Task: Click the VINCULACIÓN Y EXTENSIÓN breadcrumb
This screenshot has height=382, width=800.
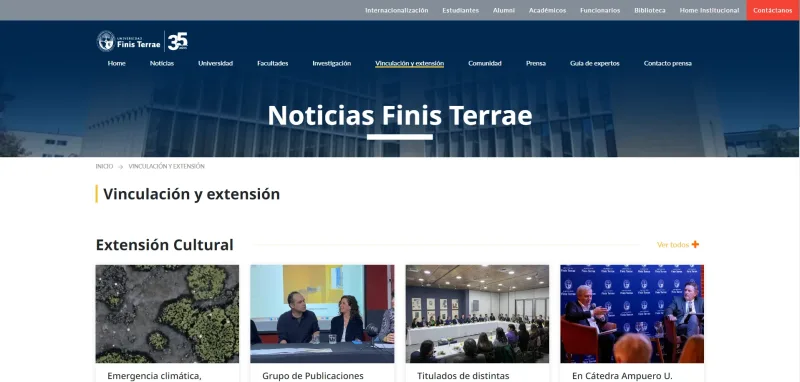Action: pos(166,166)
